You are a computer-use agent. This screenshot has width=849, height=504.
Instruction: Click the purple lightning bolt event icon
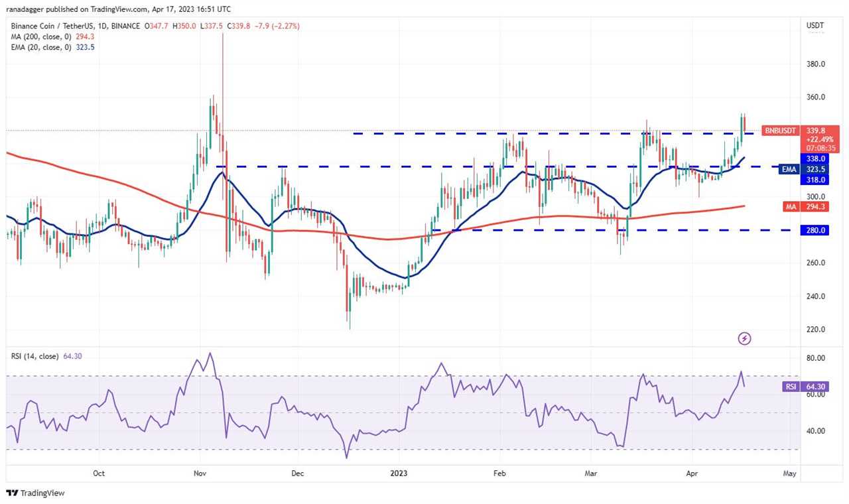tap(744, 339)
